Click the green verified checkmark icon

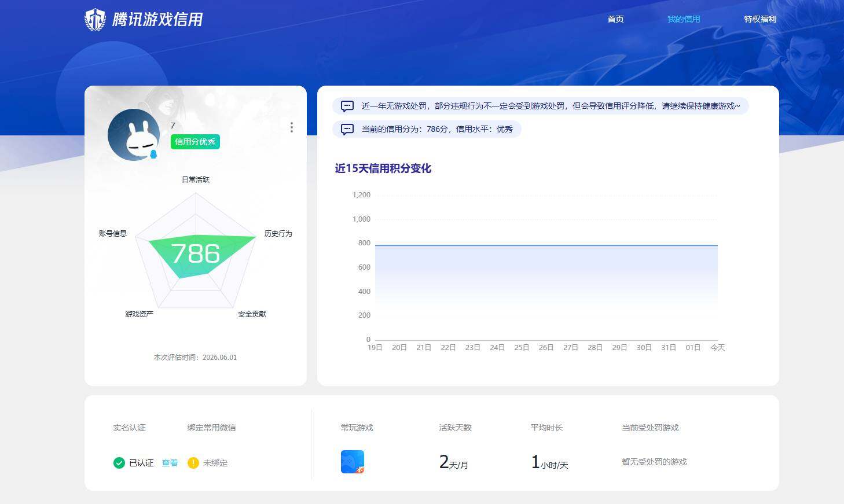coord(119,463)
